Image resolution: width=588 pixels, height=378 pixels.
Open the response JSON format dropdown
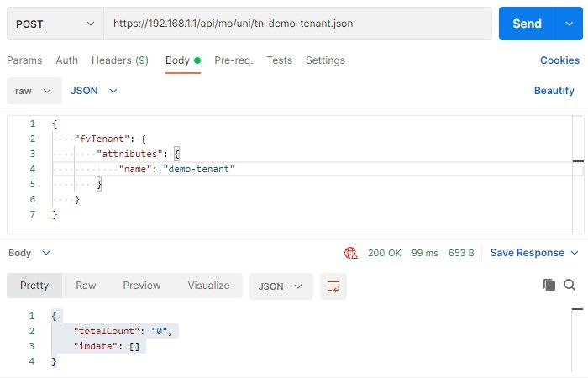[281, 286]
